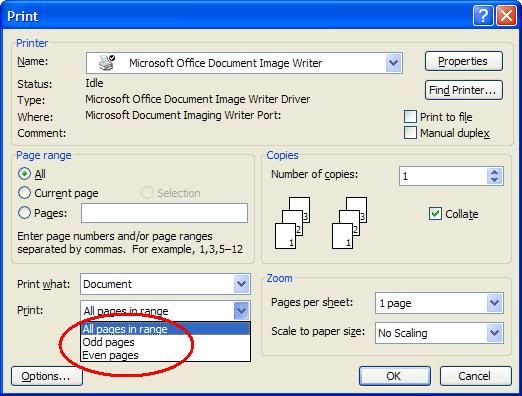Screen dimensions: 522x396
Task: Open Scale to paper size dropdown
Action: pos(494,332)
